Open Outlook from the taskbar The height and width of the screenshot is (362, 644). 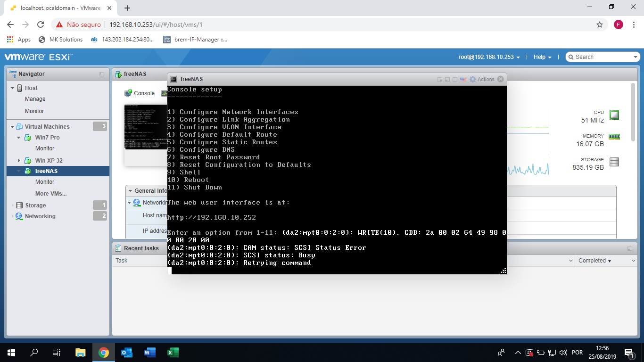point(126,352)
